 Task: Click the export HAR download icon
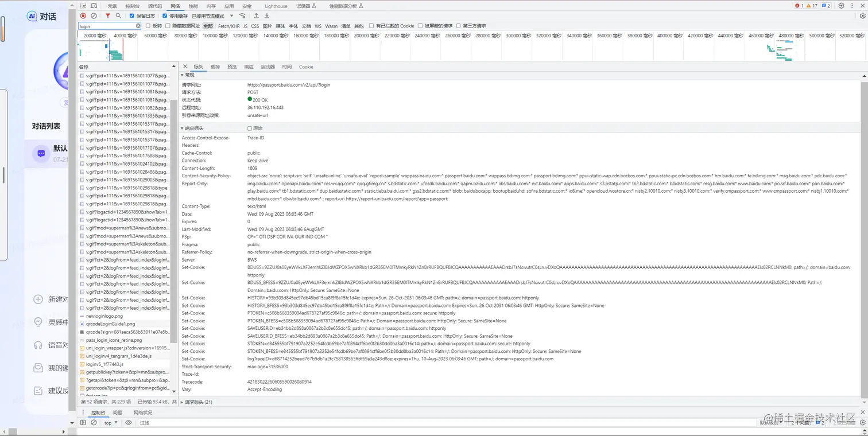click(267, 16)
